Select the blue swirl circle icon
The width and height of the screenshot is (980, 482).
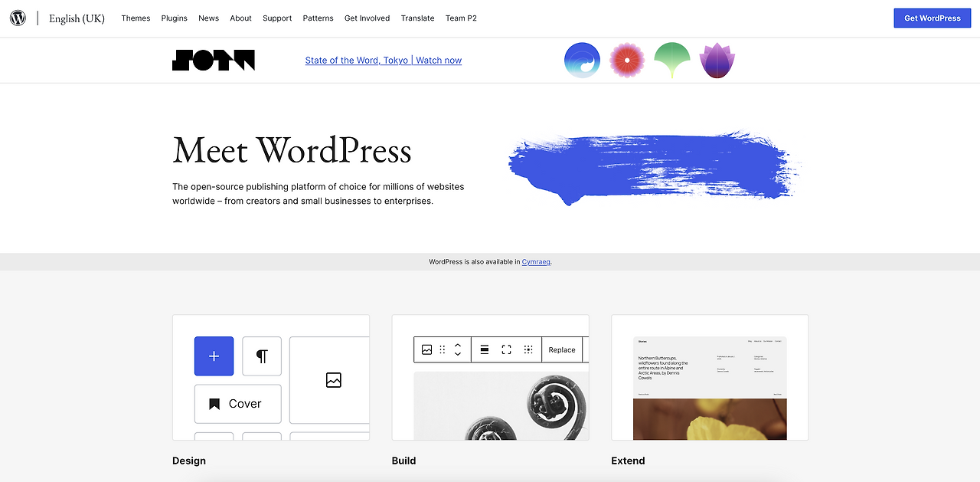pos(583,60)
